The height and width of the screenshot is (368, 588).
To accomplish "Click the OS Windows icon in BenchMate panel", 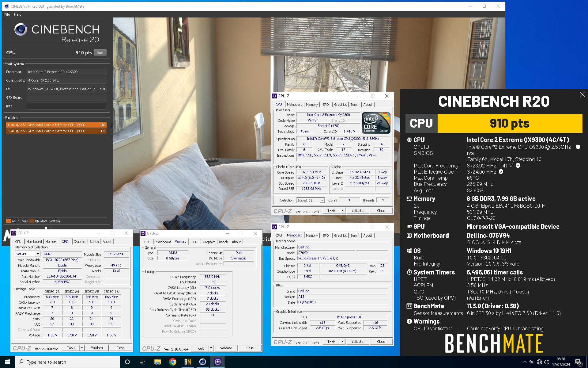I will pos(409,251).
